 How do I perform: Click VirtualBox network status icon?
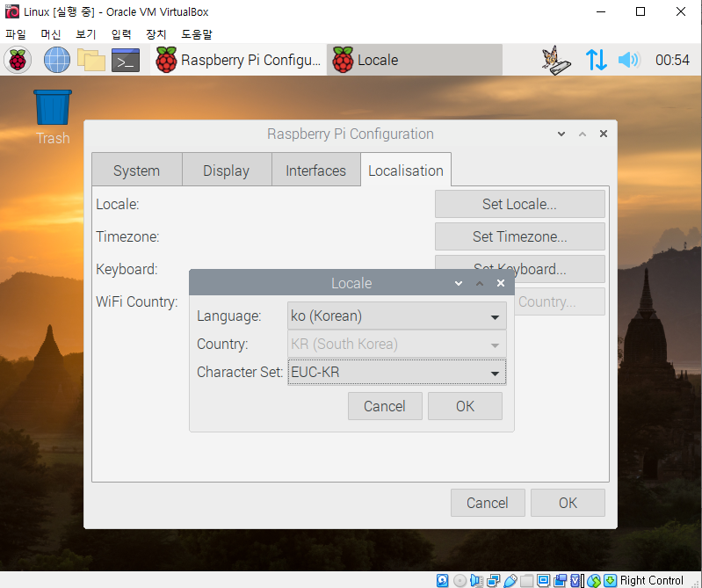click(494, 580)
